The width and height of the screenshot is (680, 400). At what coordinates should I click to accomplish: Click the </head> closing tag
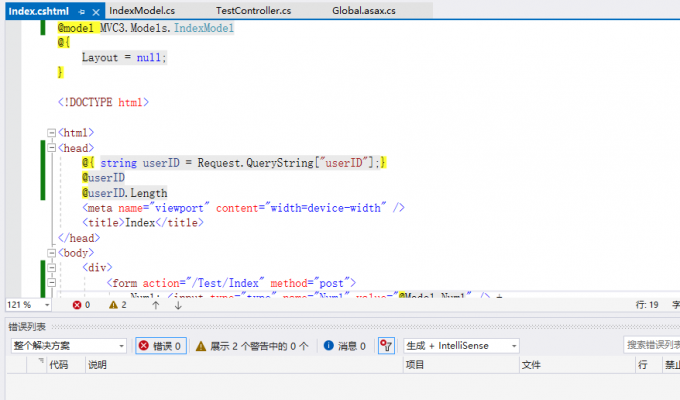click(79, 238)
